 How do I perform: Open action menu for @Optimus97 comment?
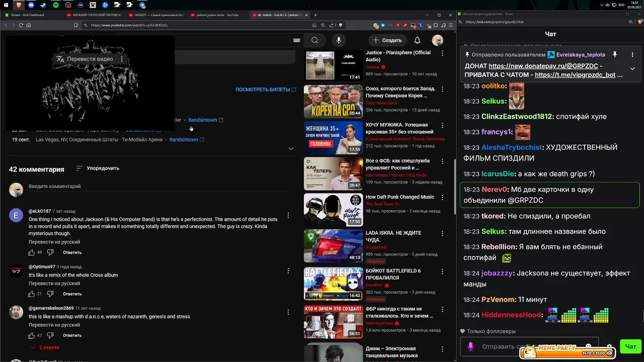288,270
